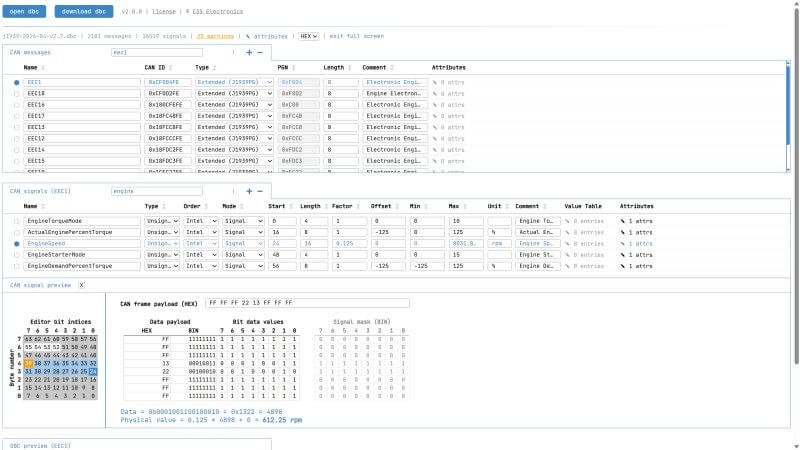Click the DBC preview (EEC1) tab
The image size is (800, 450).
40,445
